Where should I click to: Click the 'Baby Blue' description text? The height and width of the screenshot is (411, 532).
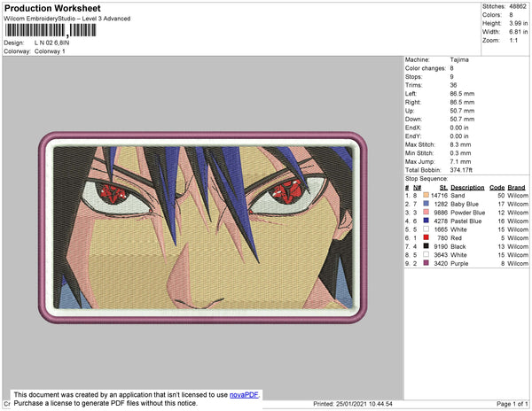click(465, 204)
